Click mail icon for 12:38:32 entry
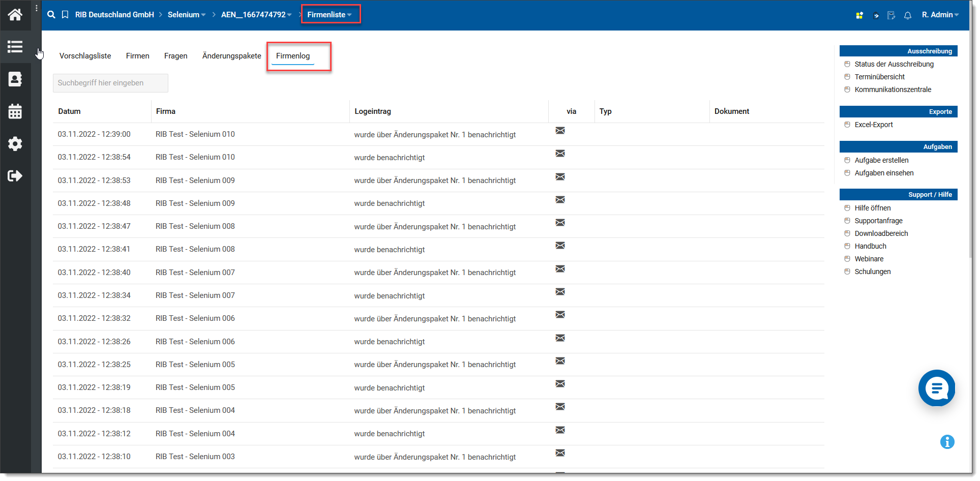 pyautogui.click(x=560, y=315)
